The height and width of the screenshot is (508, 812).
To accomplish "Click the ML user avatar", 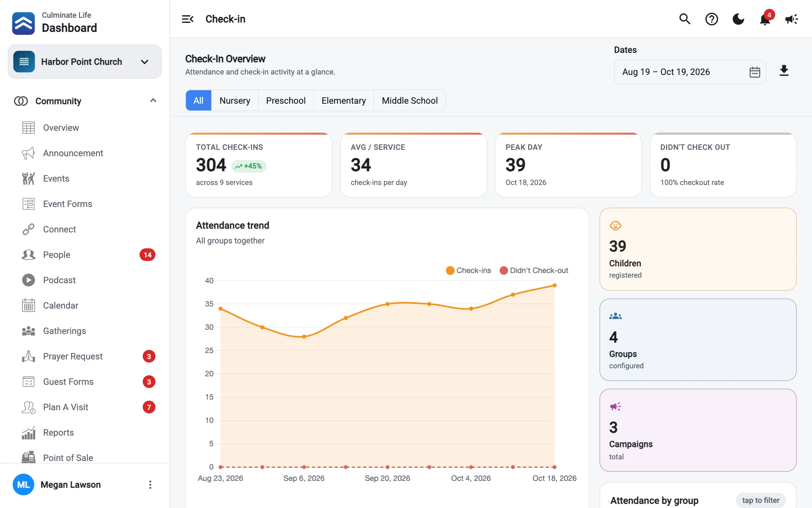I will [23, 485].
